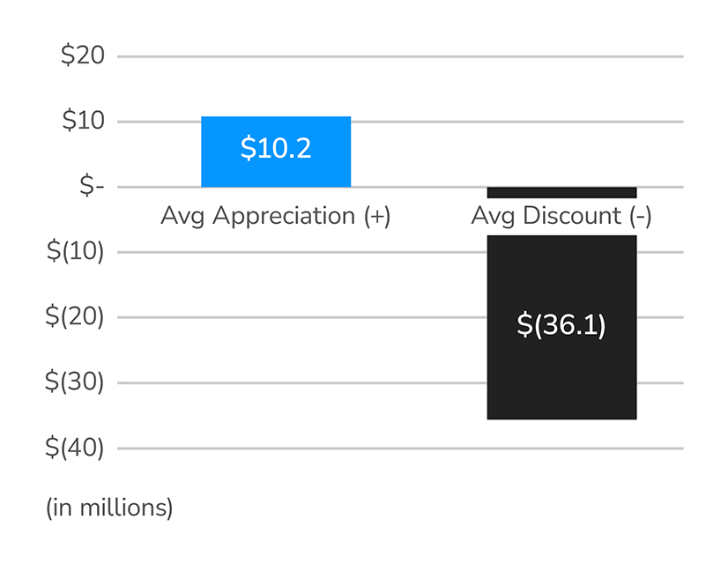Click the $(20) y-axis label

75,317
